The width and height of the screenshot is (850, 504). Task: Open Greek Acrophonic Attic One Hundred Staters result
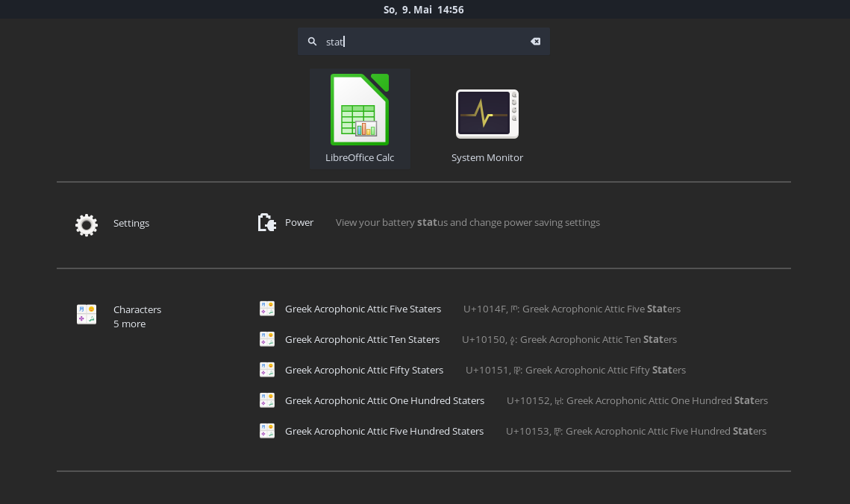click(x=384, y=400)
